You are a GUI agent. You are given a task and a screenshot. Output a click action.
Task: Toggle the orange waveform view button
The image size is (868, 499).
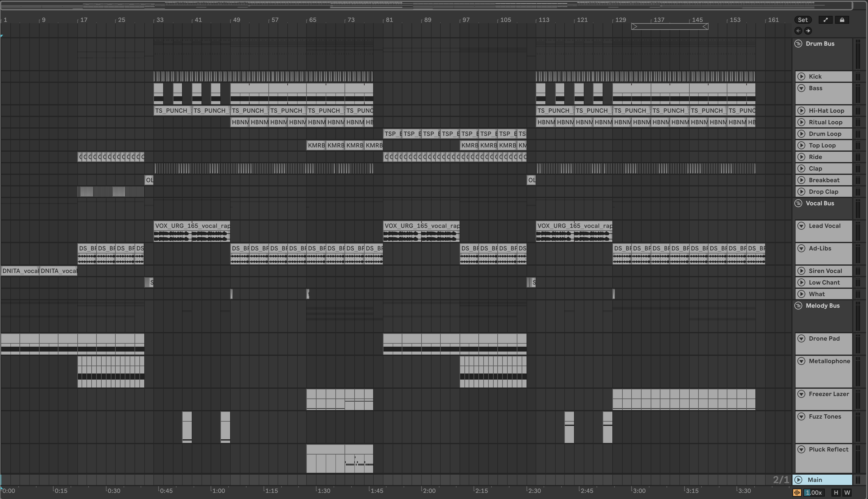[x=797, y=493]
